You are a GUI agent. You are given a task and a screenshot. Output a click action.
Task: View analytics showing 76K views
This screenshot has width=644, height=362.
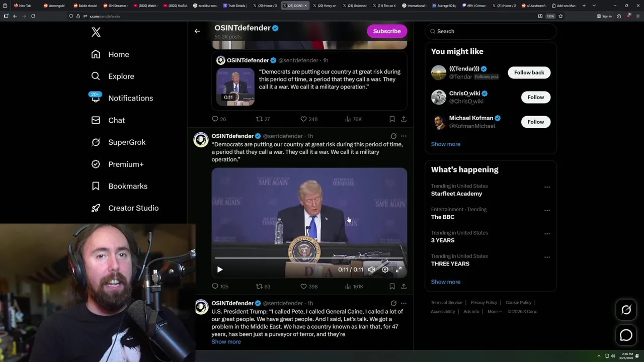point(353,119)
